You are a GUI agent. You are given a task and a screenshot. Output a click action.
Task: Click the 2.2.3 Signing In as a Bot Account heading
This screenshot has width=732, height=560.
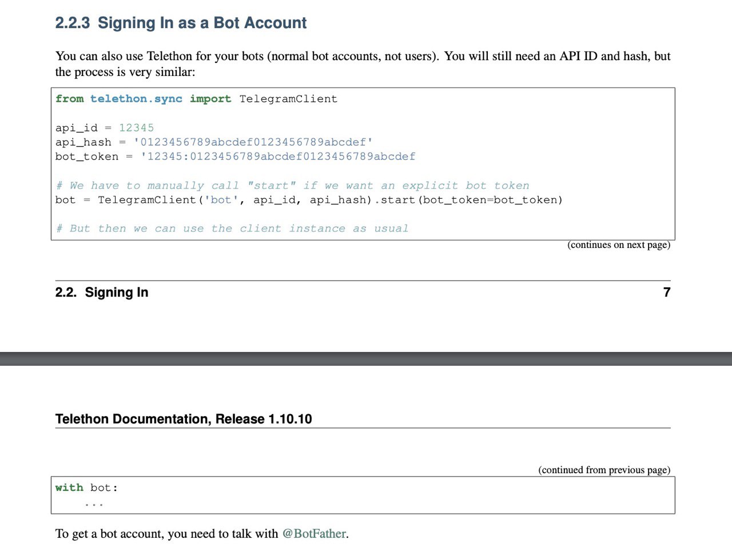pyautogui.click(x=181, y=23)
